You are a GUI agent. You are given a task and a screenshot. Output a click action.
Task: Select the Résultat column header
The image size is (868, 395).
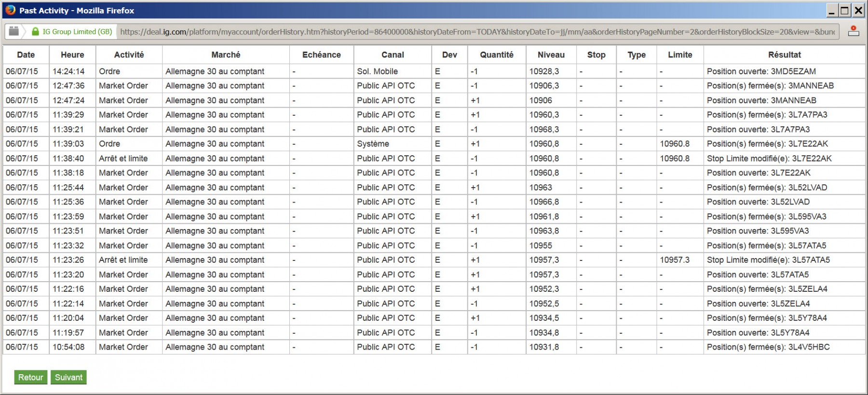[784, 55]
